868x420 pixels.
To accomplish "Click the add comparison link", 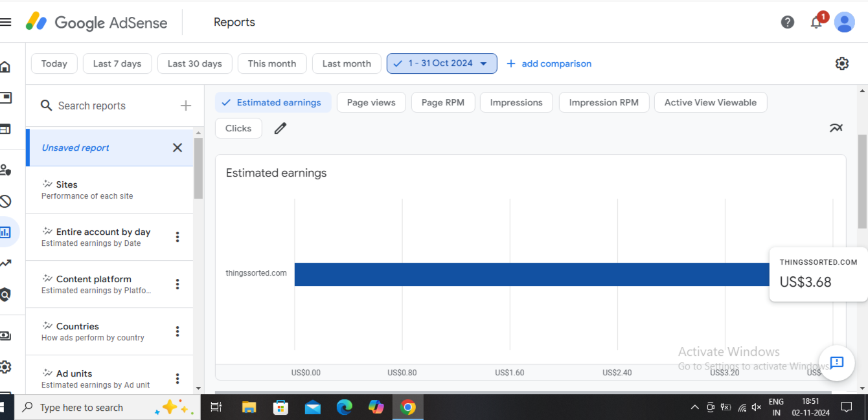I will 549,63.
